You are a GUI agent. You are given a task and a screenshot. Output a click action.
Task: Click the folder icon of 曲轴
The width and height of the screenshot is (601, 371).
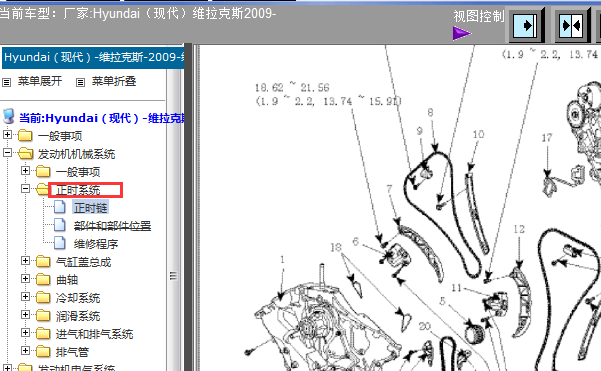click(43, 279)
